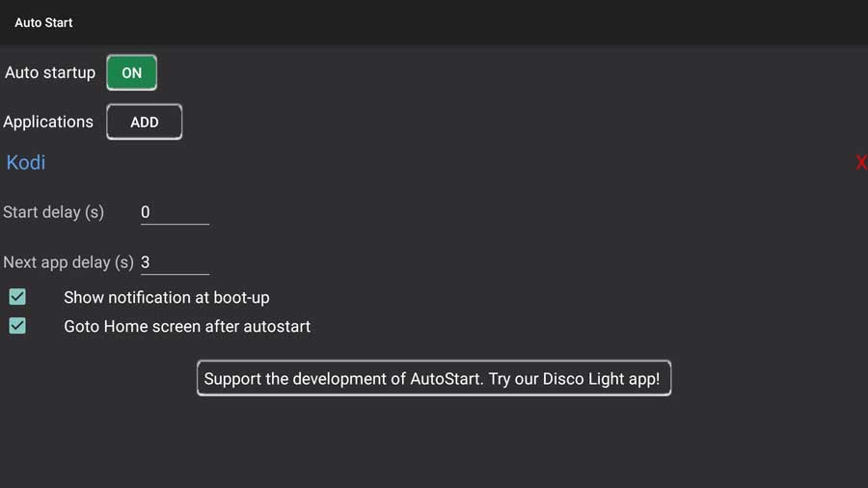Click the Goto Home screen after autostart text

click(187, 326)
